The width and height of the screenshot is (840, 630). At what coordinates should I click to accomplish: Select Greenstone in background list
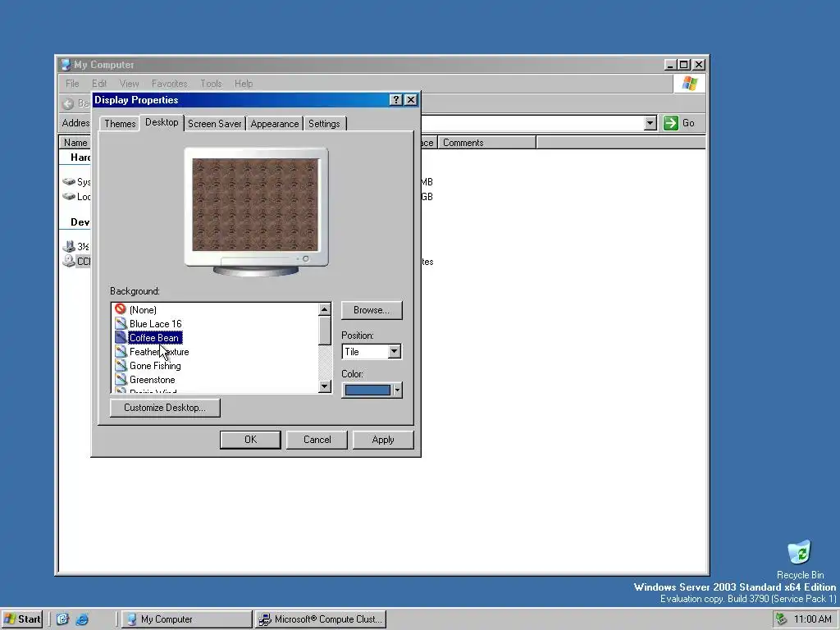pos(152,379)
